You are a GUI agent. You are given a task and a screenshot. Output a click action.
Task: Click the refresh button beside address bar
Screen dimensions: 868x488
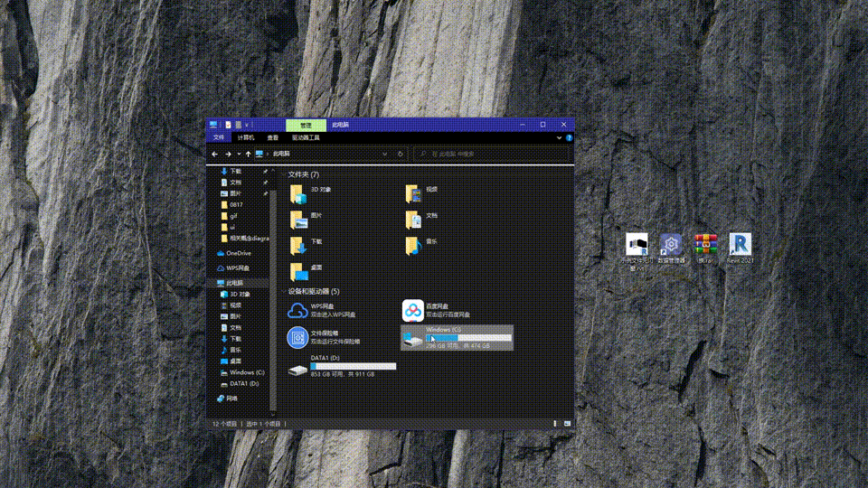click(x=401, y=155)
